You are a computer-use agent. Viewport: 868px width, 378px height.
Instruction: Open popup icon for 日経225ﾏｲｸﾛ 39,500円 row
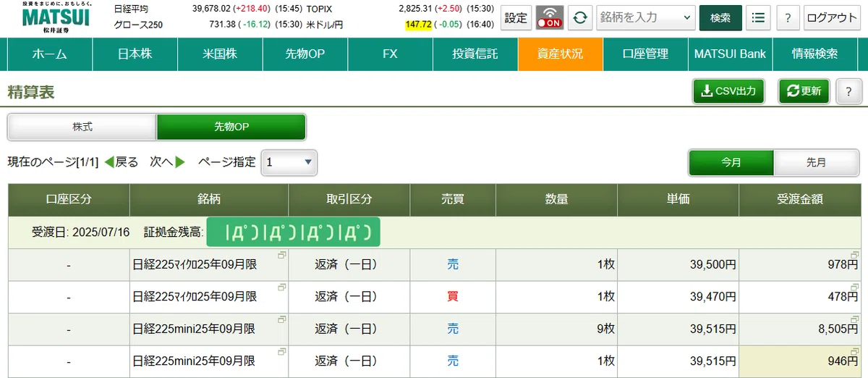(x=282, y=255)
